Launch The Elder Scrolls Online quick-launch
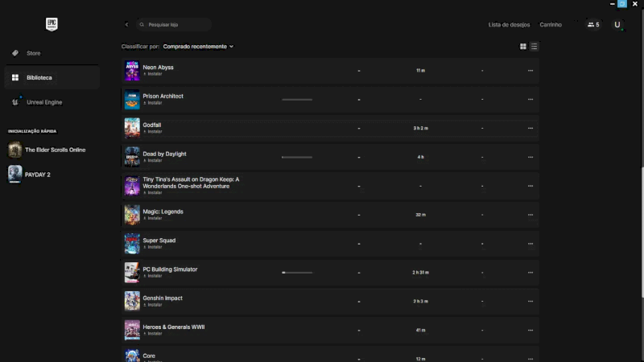This screenshot has width=644, height=362. (55, 150)
